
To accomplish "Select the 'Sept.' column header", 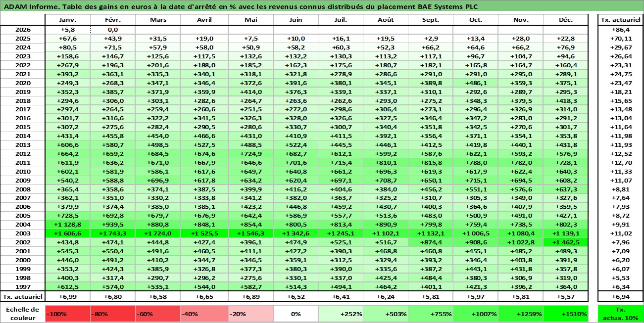I will tap(431, 20).
